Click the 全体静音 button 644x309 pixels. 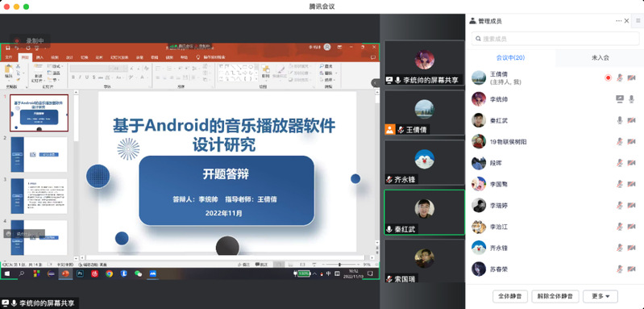point(509,296)
